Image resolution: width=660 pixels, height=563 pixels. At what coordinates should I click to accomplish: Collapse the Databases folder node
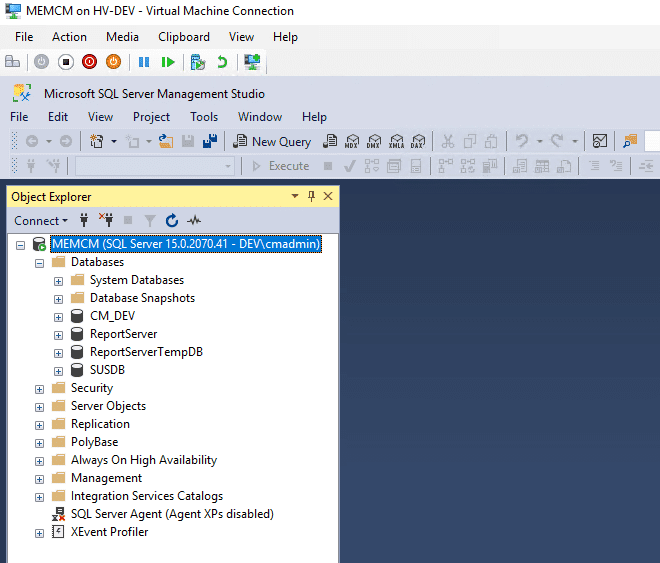tap(40, 262)
